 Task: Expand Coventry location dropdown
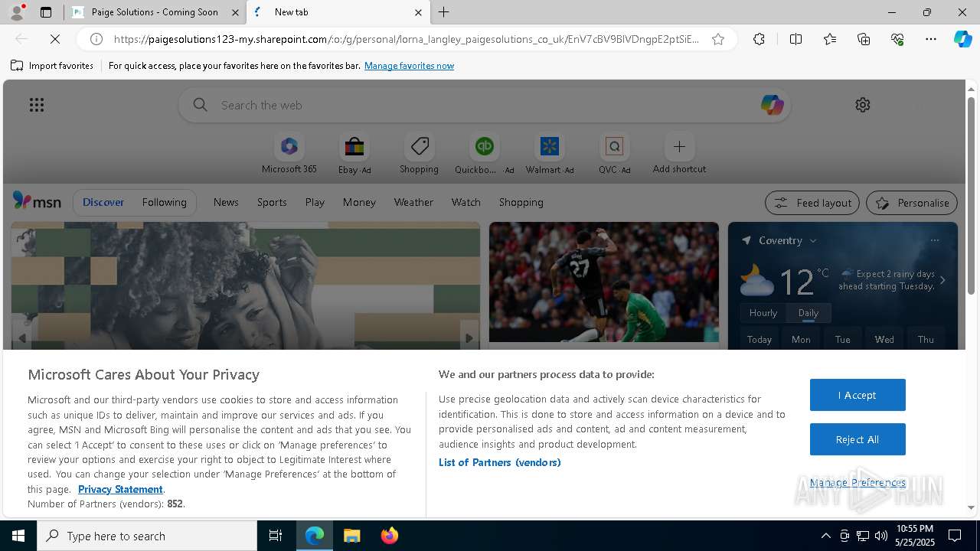pos(813,240)
